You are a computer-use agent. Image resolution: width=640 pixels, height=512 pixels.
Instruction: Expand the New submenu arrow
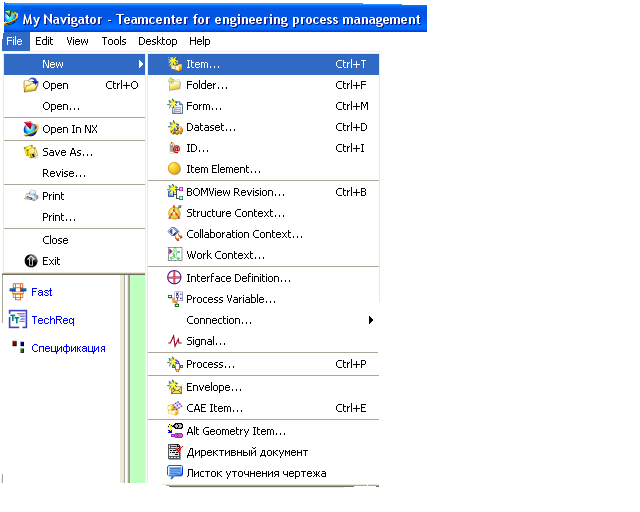(x=141, y=64)
